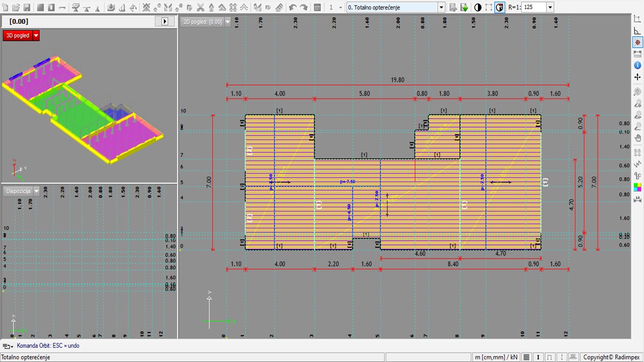Screen dimensions: 644x362
Task: Open the '0. Totalno opterećenje' load case dropdown
Action: (441, 8)
